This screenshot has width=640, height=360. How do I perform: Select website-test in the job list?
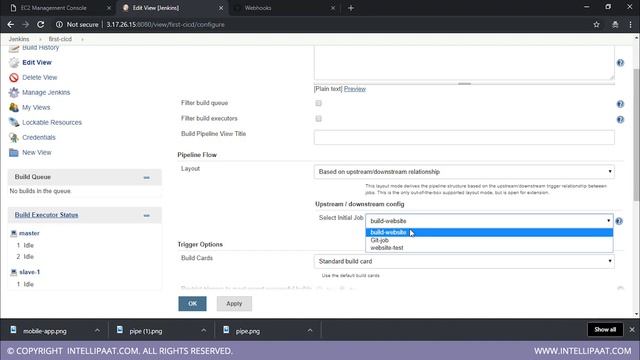click(x=489, y=247)
